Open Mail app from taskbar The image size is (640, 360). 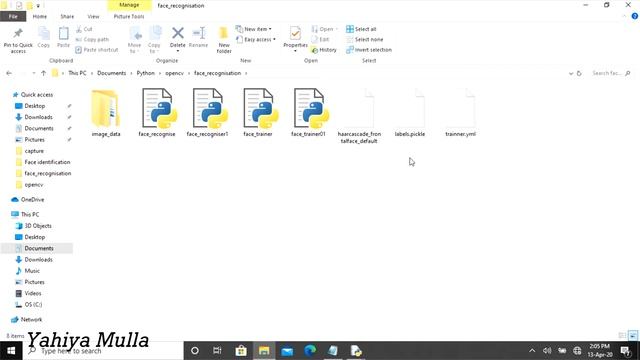click(x=287, y=351)
